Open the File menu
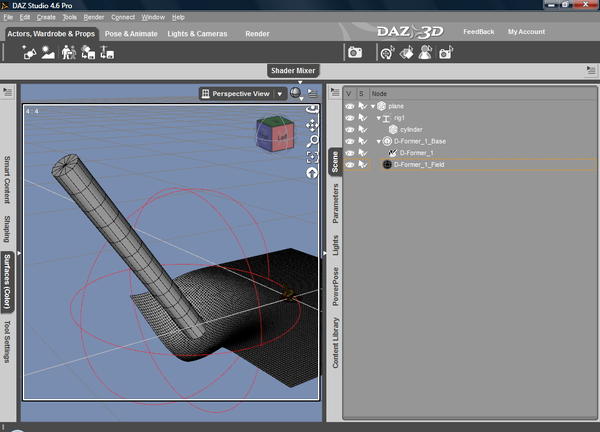Image resolution: width=600 pixels, height=432 pixels. (8, 17)
